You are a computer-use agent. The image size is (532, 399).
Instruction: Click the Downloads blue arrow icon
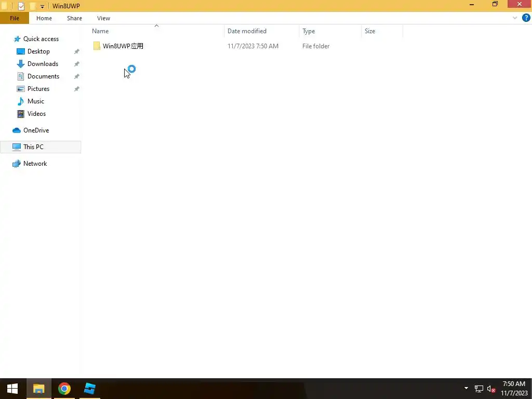coord(21,64)
